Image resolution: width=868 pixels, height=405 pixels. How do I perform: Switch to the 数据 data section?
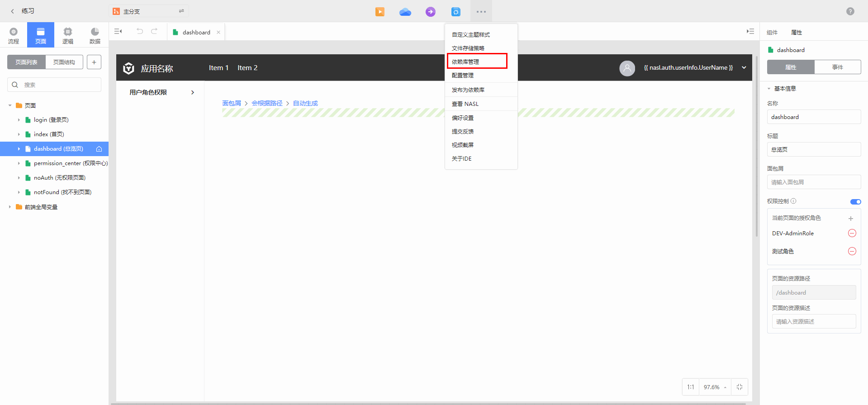pyautogui.click(x=95, y=35)
